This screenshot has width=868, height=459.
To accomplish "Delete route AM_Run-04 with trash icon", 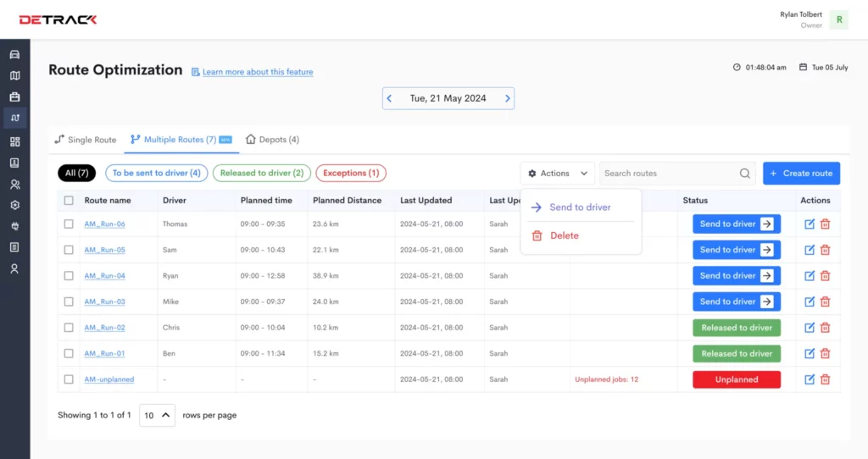I will [826, 276].
